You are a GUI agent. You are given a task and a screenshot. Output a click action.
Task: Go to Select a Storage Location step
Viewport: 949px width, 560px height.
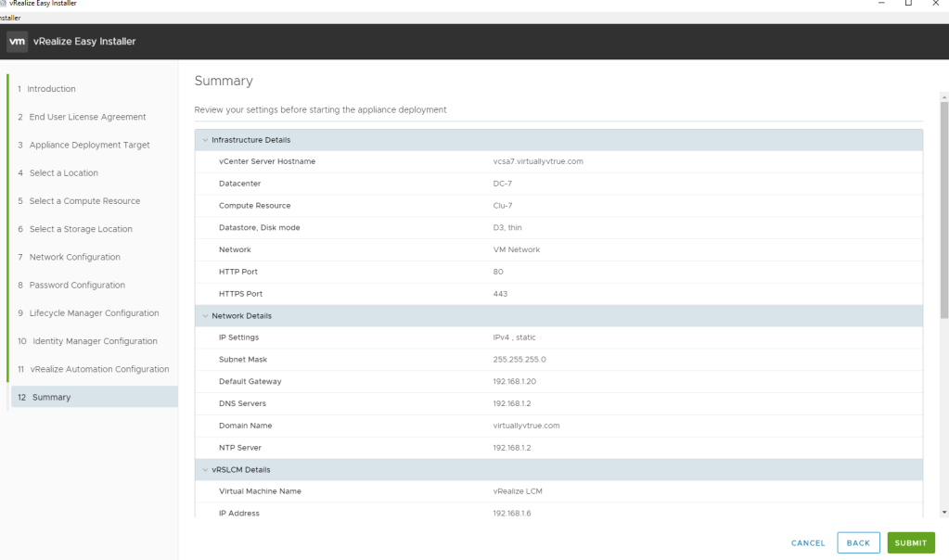pyautogui.click(x=75, y=229)
